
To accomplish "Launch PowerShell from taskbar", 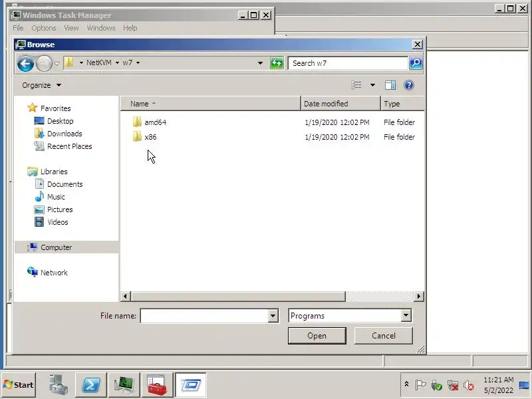I will point(91,385).
